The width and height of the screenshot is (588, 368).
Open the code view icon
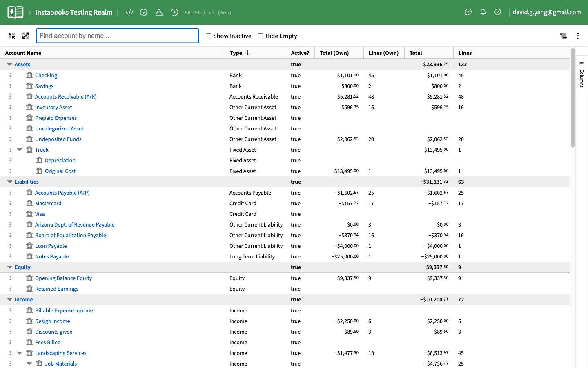129,12
